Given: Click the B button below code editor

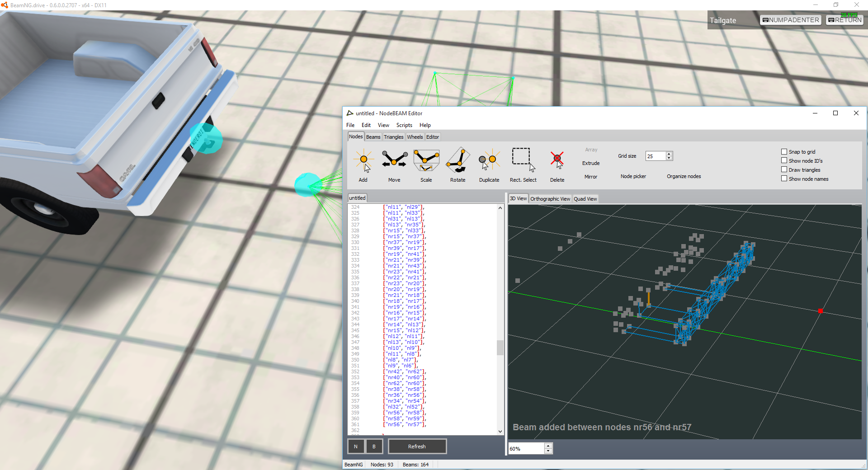Looking at the screenshot, I should coord(374,446).
